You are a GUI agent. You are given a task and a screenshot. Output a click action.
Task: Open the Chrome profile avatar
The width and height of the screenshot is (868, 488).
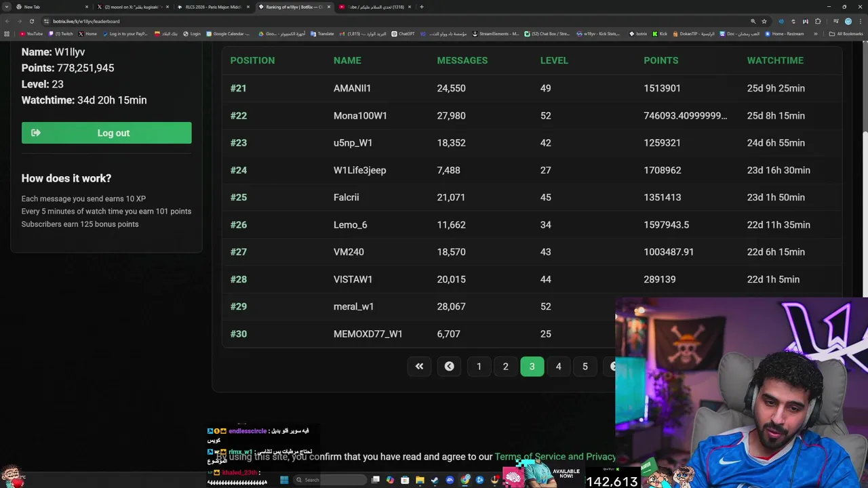pos(848,21)
